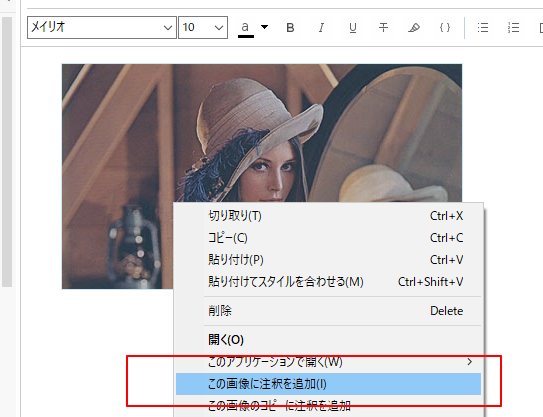
Task: Select この画像のコピーに注釈を追加 menu item
Action: coord(328,406)
